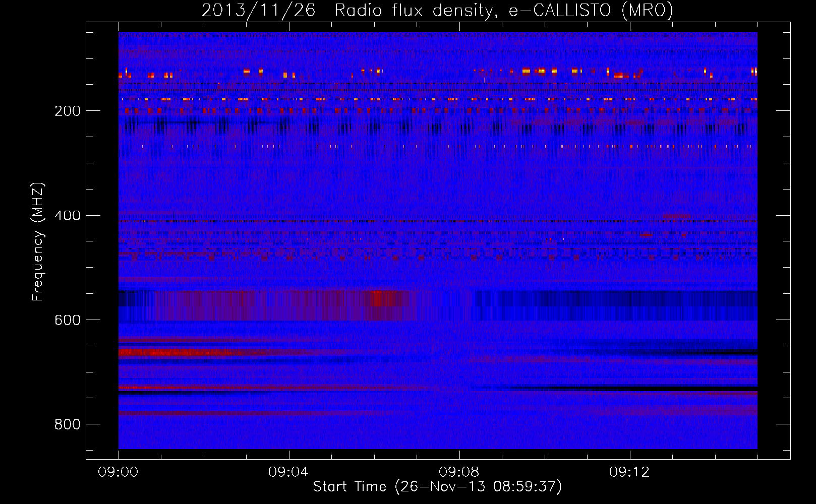Click the 800 frequency tick label
816x504 pixels.
click(x=67, y=424)
